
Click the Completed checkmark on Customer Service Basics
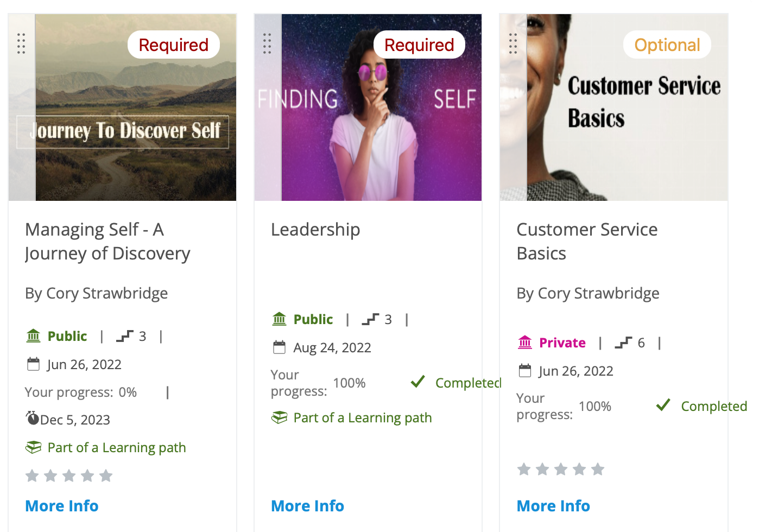(663, 406)
